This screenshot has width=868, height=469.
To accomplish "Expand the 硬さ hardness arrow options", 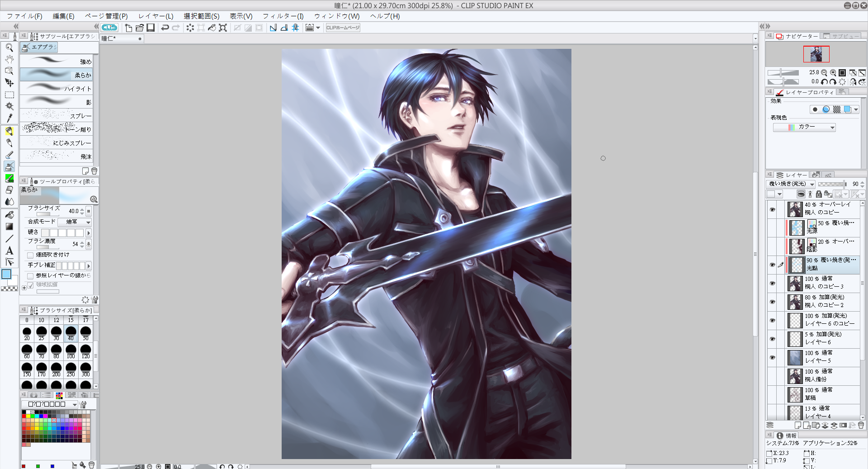I will tap(89, 233).
